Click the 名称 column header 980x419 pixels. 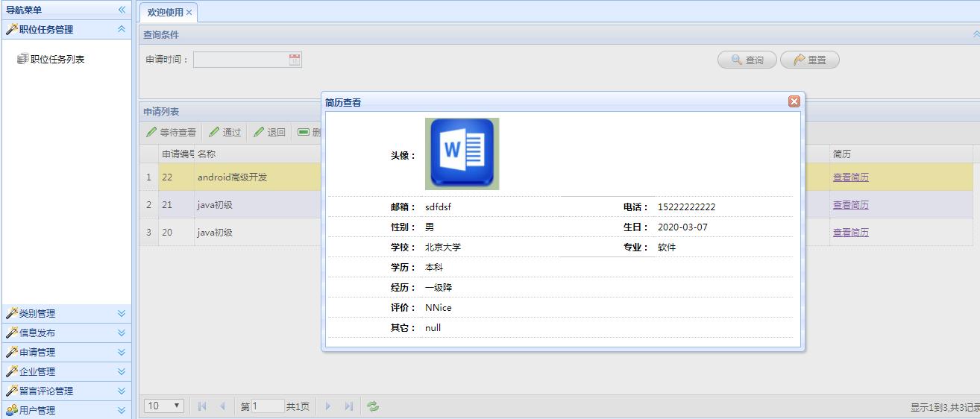click(x=257, y=154)
